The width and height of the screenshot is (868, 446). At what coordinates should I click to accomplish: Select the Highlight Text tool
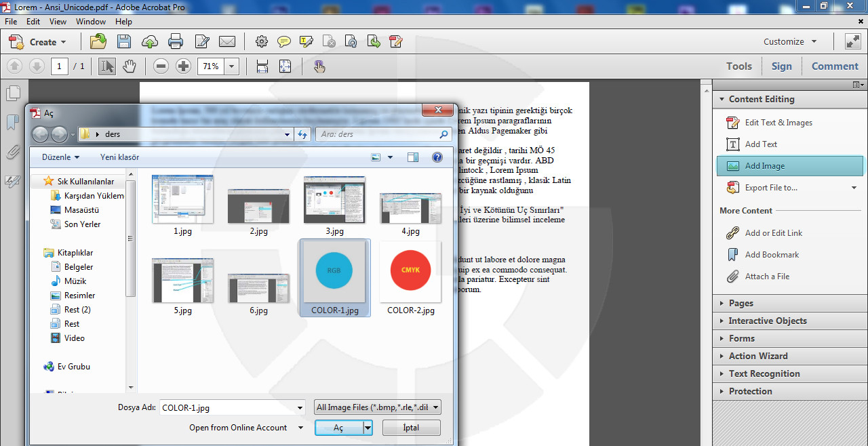click(x=307, y=42)
